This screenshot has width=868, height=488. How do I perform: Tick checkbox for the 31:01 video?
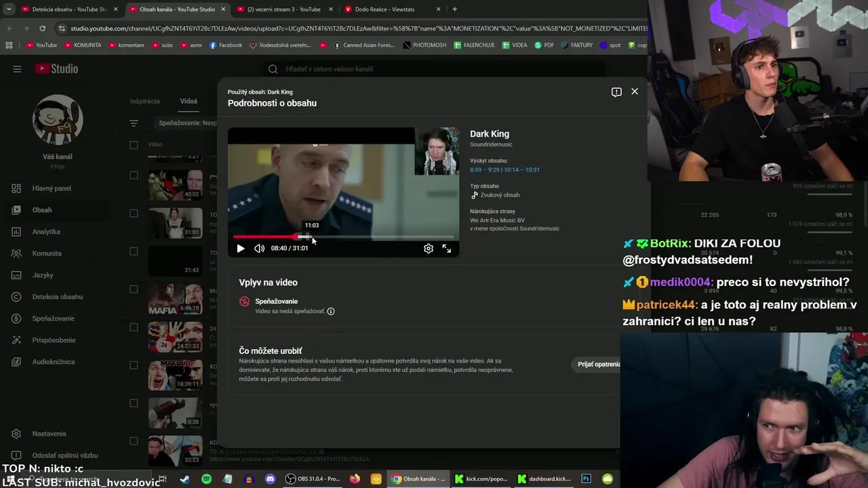(x=134, y=213)
